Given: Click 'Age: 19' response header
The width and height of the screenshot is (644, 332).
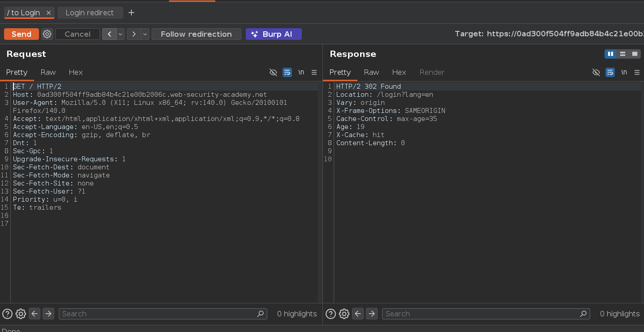Looking at the screenshot, I should pos(350,127).
